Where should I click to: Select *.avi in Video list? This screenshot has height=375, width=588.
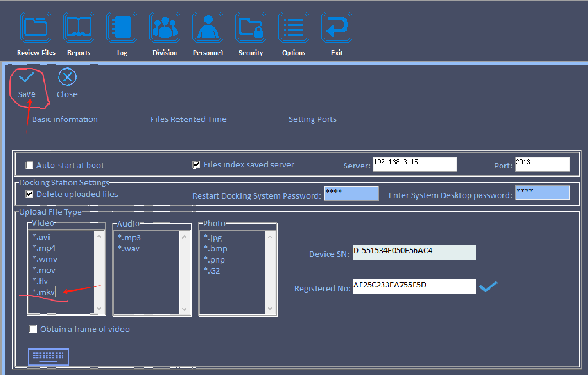point(41,237)
